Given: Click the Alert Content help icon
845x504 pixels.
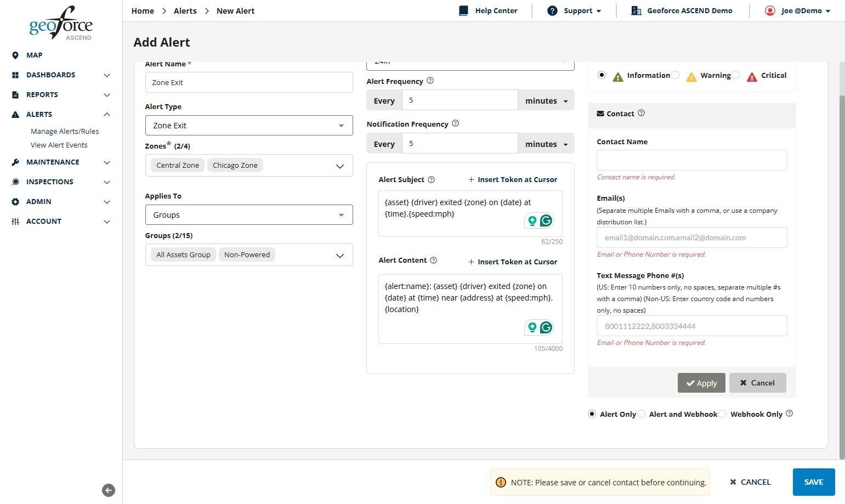Looking at the screenshot, I should tap(433, 260).
